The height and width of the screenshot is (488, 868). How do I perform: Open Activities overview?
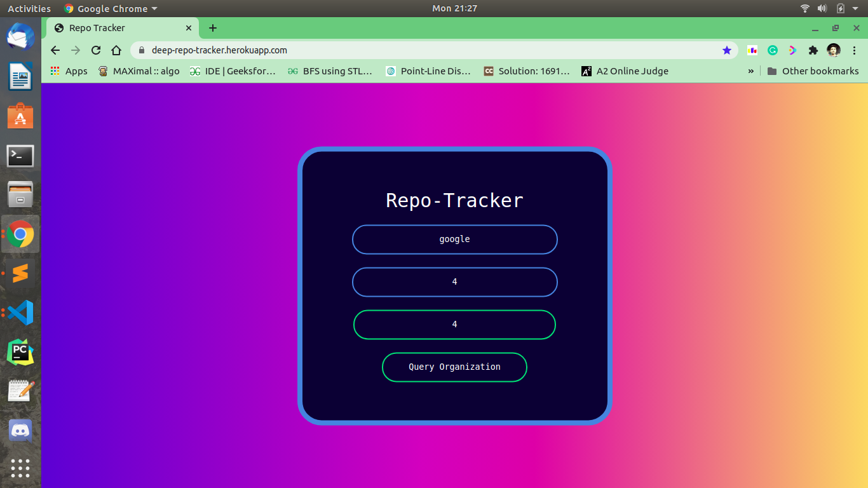coord(29,8)
